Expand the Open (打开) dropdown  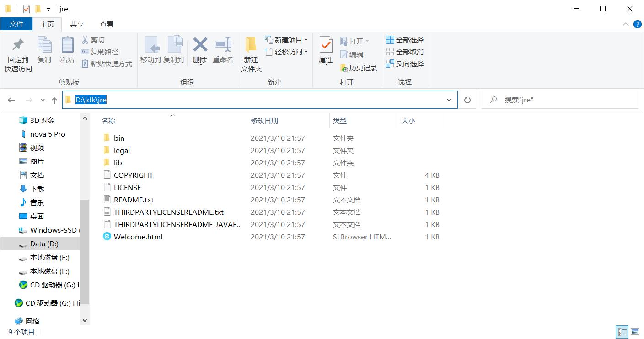354,41
